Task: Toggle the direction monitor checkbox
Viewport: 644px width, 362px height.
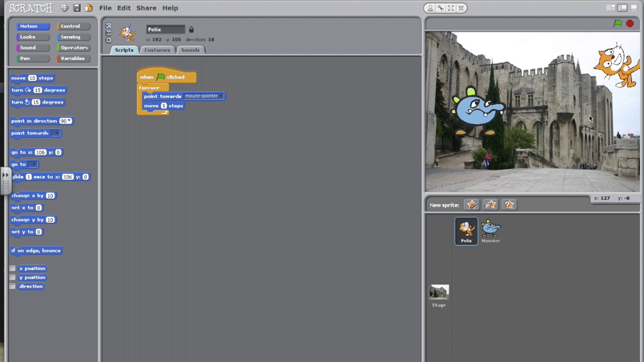Action: point(12,286)
